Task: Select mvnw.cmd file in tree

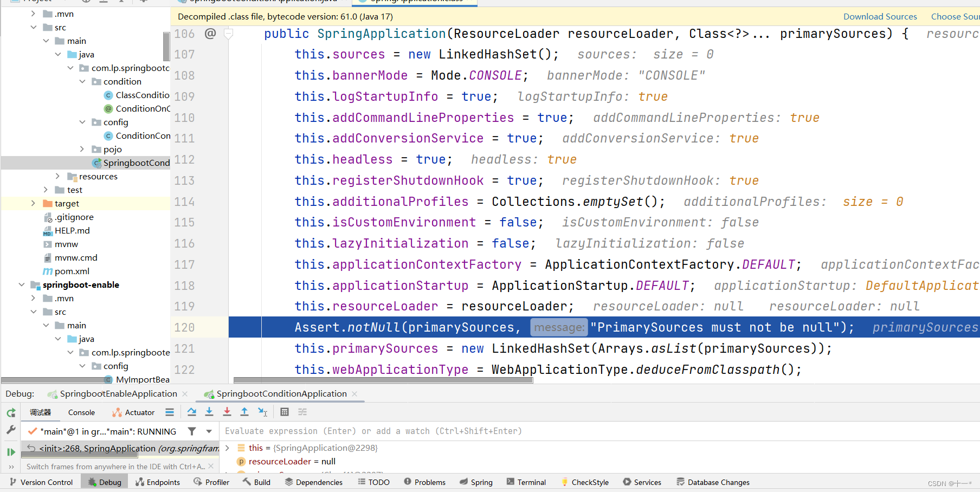Action: click(70, 257)
